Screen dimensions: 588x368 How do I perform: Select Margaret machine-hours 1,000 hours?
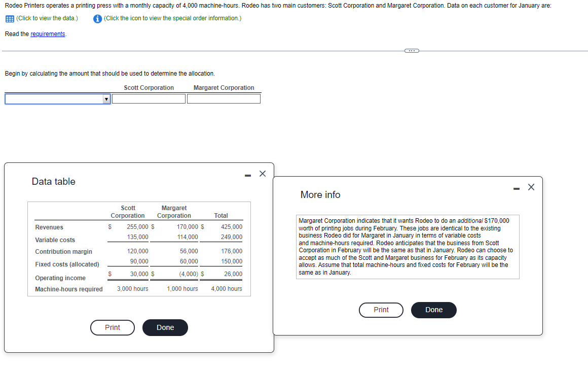pos(182,289)
